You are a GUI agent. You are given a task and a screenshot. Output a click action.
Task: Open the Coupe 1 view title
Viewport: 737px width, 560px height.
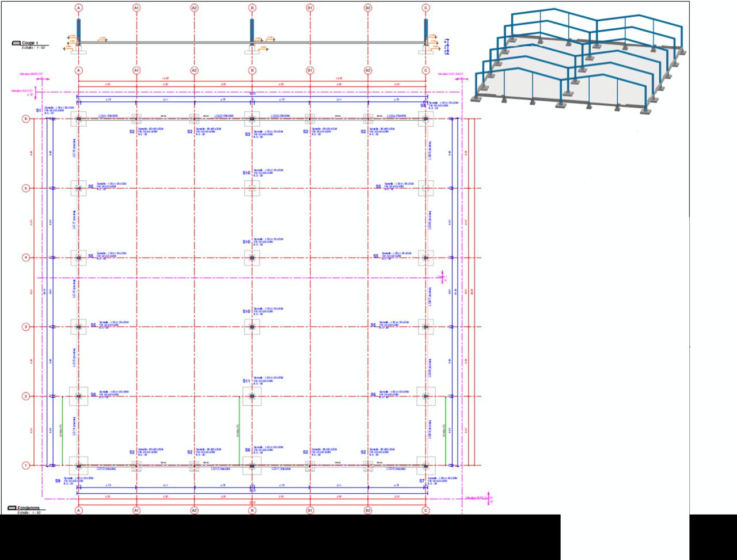click(29, 43)
